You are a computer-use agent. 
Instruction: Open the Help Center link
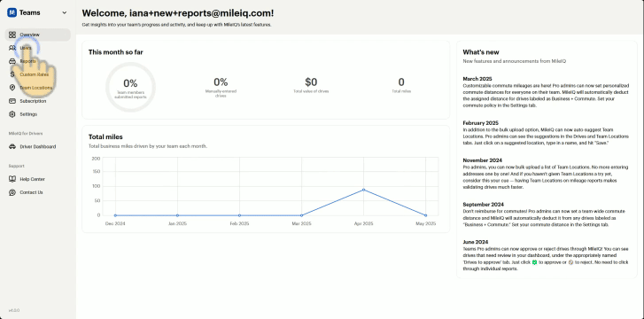[37, 179]
